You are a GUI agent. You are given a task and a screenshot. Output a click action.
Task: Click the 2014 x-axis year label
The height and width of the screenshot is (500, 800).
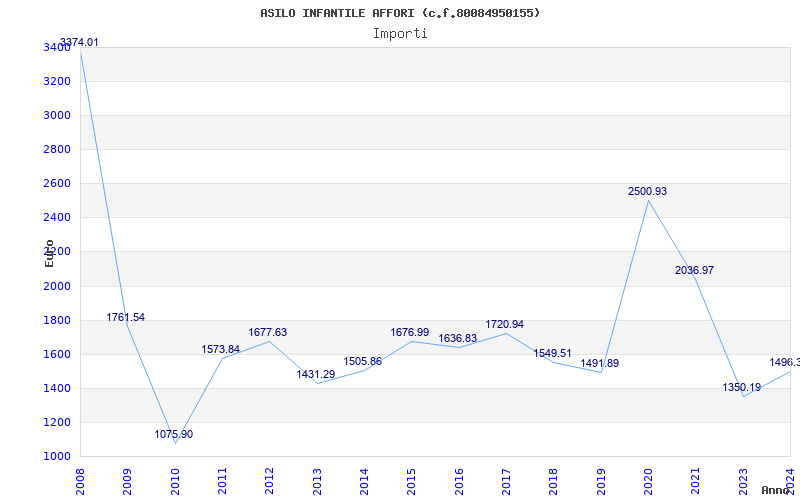point(364,481)
